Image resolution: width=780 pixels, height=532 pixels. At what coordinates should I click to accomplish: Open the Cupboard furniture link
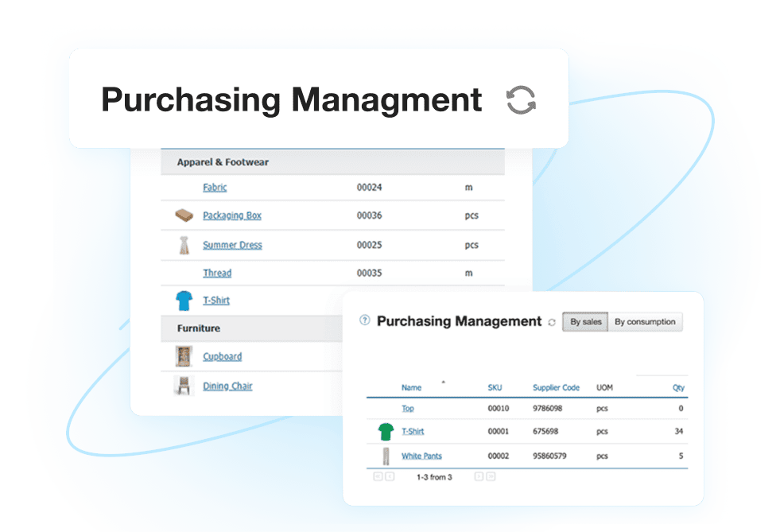tap(222, 357)
